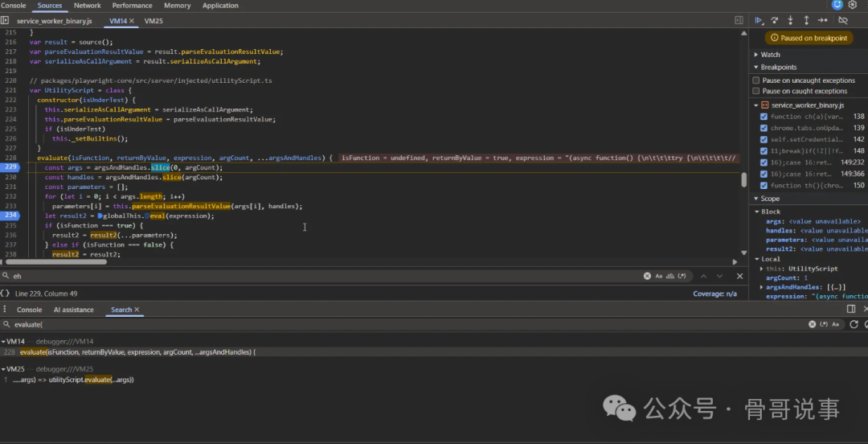Enable Pause on uncaught exceptions
Screen dimensions: 868x444
click(x=756, y=80)
